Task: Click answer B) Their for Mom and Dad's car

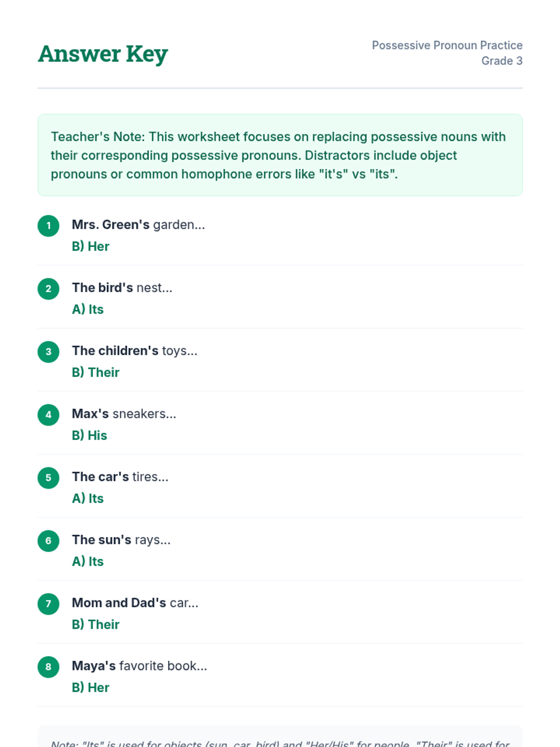Action: point(96,625)
